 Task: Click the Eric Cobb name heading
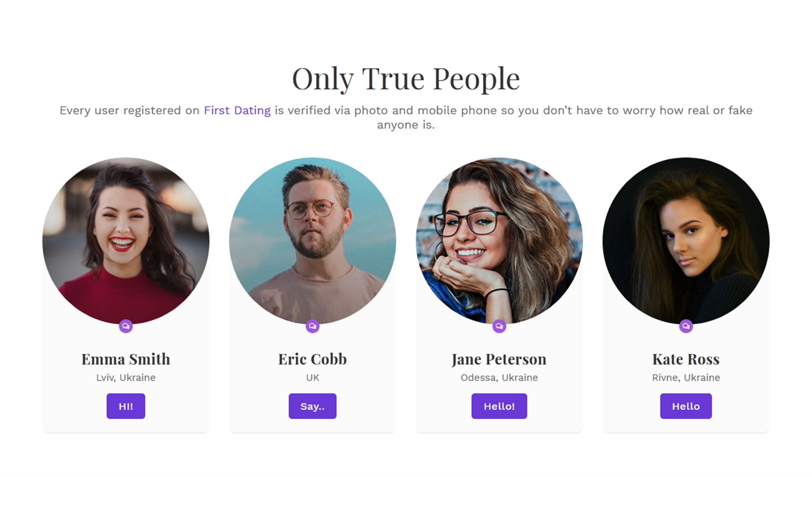pyautogui.click(x=313, y=359)
